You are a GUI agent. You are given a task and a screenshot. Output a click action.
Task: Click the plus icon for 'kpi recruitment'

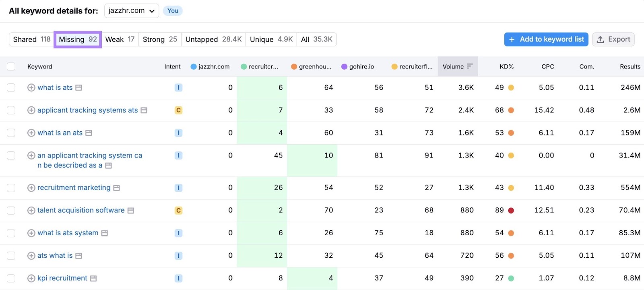tap(31, 278)
